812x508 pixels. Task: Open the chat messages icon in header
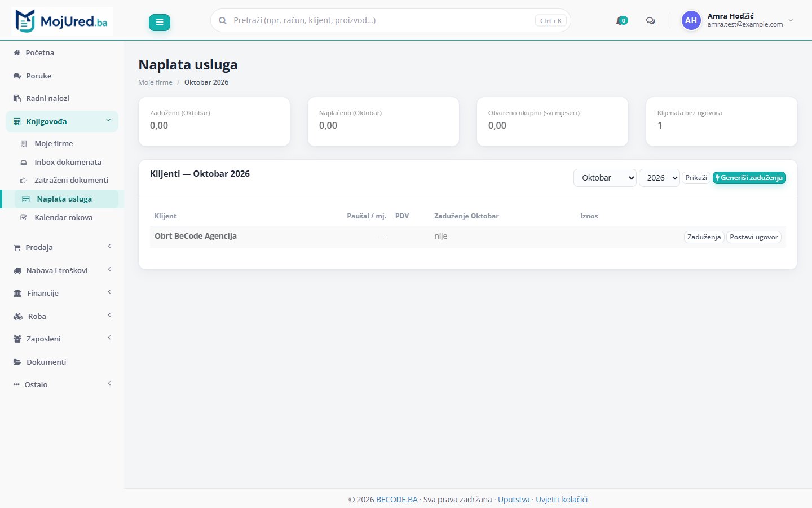[x=650, y=21]
